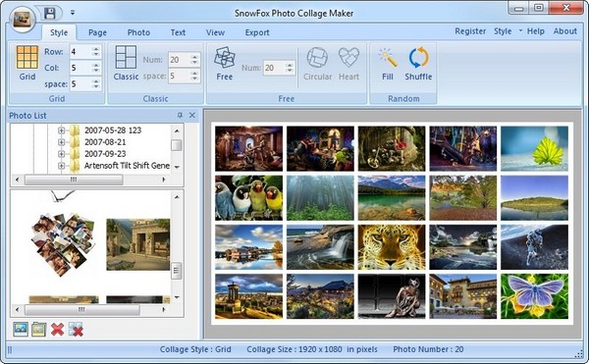Pick the Circular collage style
This screenshot has width=589, height=364.
click(317, 58)
